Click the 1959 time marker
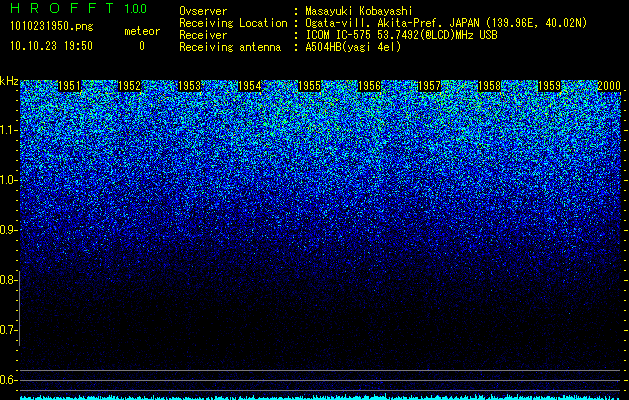 click(x=549, y=86)
